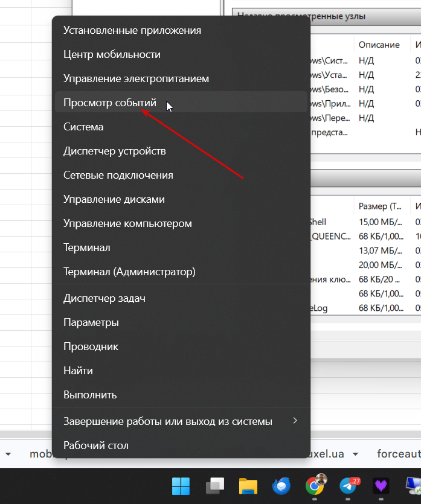This screenshot has height=504, width=421.
Task: Click the Система menu entry
Action: [181, 127]
